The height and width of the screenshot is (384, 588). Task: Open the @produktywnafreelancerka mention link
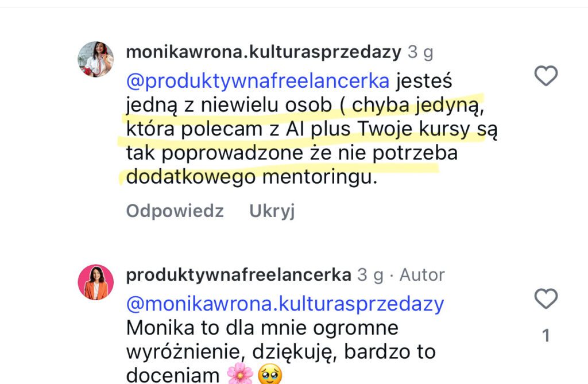pyautogui.click(x=258, y=81)
